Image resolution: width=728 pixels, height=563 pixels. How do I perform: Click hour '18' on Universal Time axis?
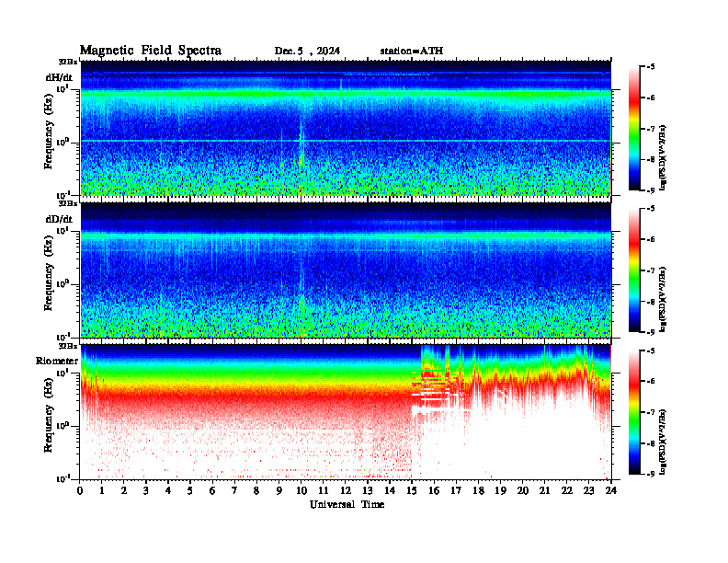pyautogui.click(x=478, y=490)
